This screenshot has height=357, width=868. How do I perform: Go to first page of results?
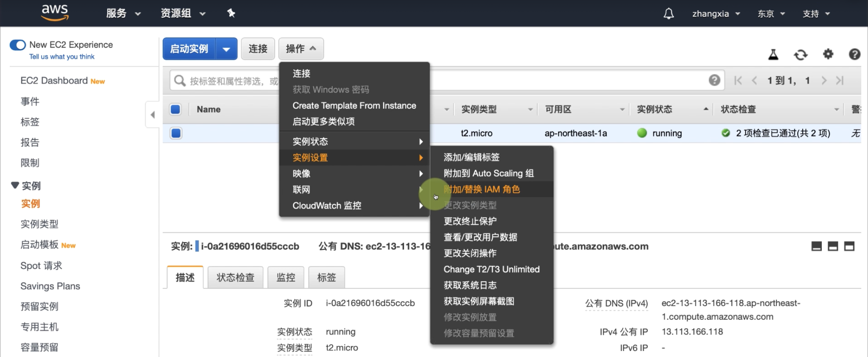738,80
